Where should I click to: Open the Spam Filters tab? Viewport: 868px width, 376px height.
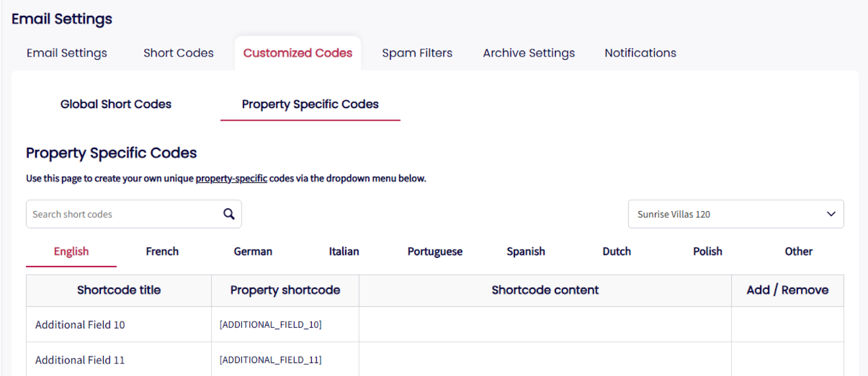pyautogui.click(x=417, y=53)
